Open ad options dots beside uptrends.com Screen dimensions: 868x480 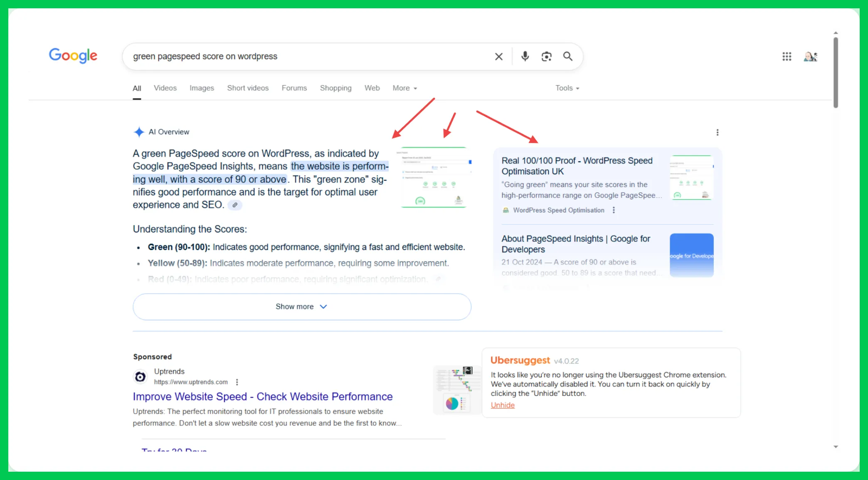237,382
